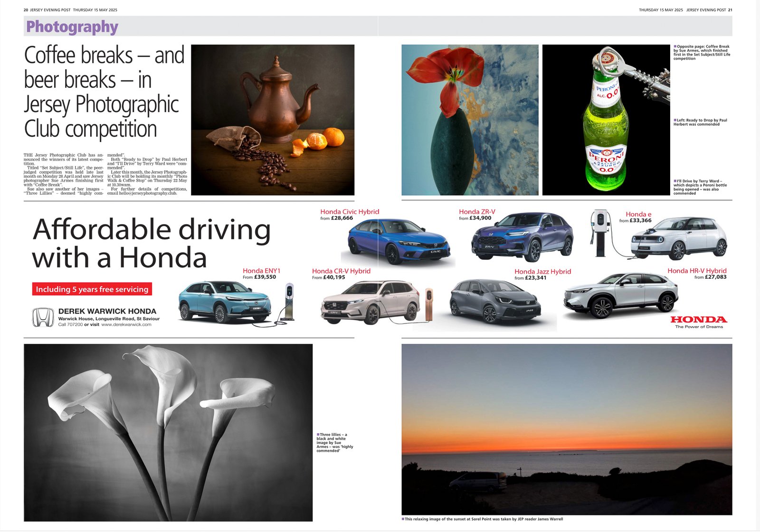Open the red tulip Ready to Drop photo
760x532 pixels.
click(x=470, y=120)
